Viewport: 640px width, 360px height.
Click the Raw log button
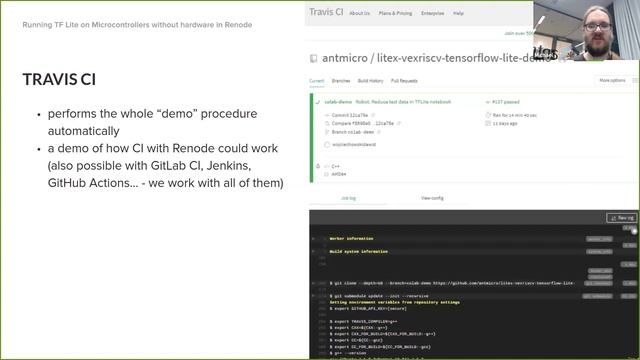click(622, 218)
